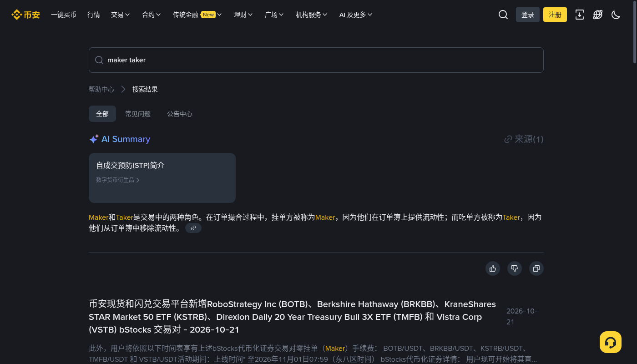Click the yellow 注册 button
Viewport: 637px width, 364px height.
coord(555,15)
